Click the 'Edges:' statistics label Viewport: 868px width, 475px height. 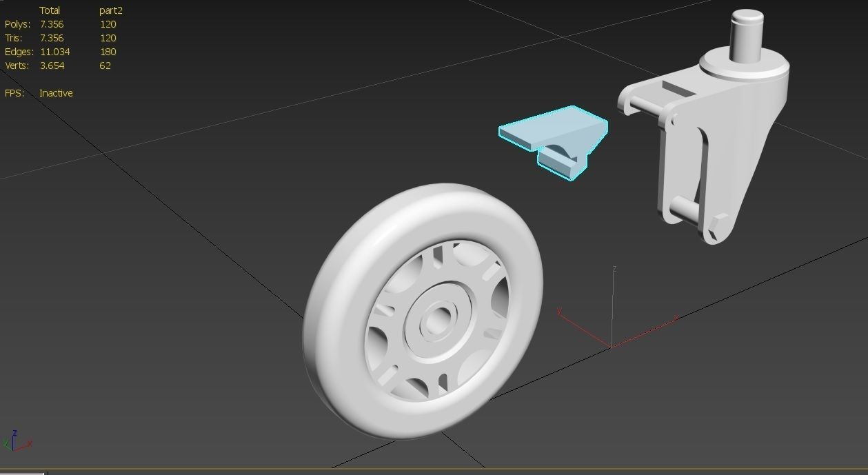point(19,52)
